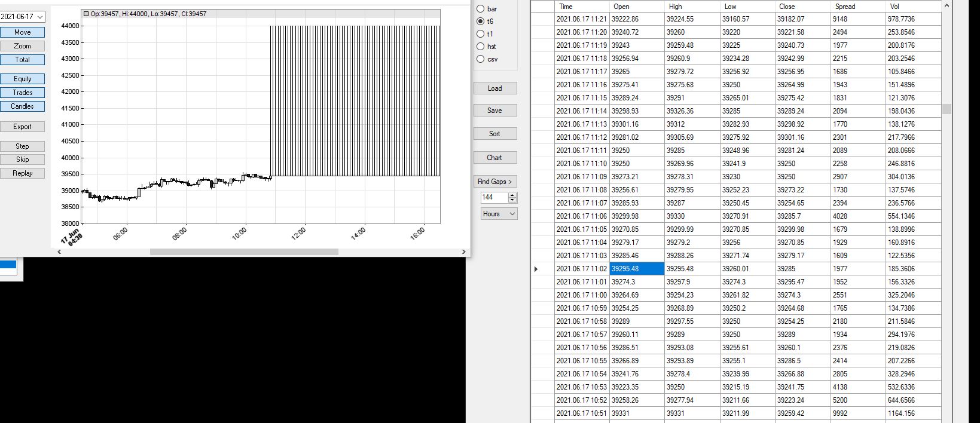
Task: Click the Replay button
Action: [x=22, y=173]
